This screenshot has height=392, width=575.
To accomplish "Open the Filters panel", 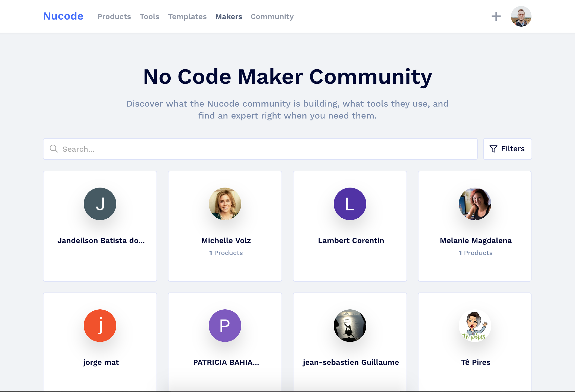I will 507,149.
